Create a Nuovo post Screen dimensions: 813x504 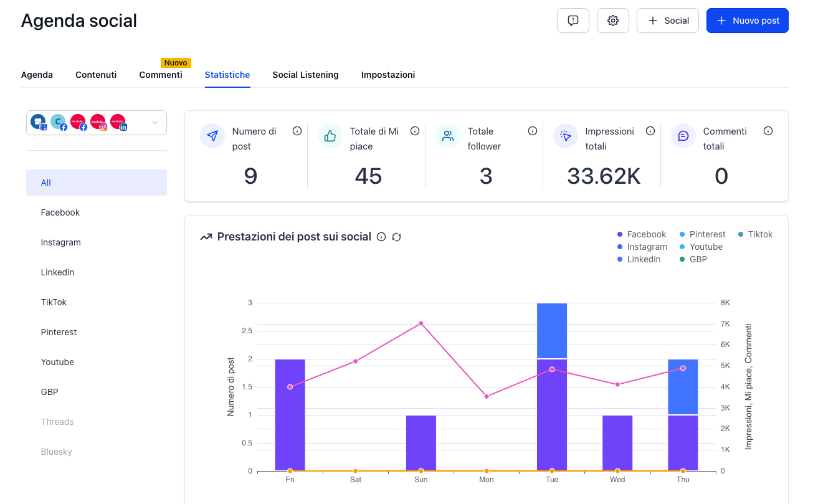coord(748,21)
